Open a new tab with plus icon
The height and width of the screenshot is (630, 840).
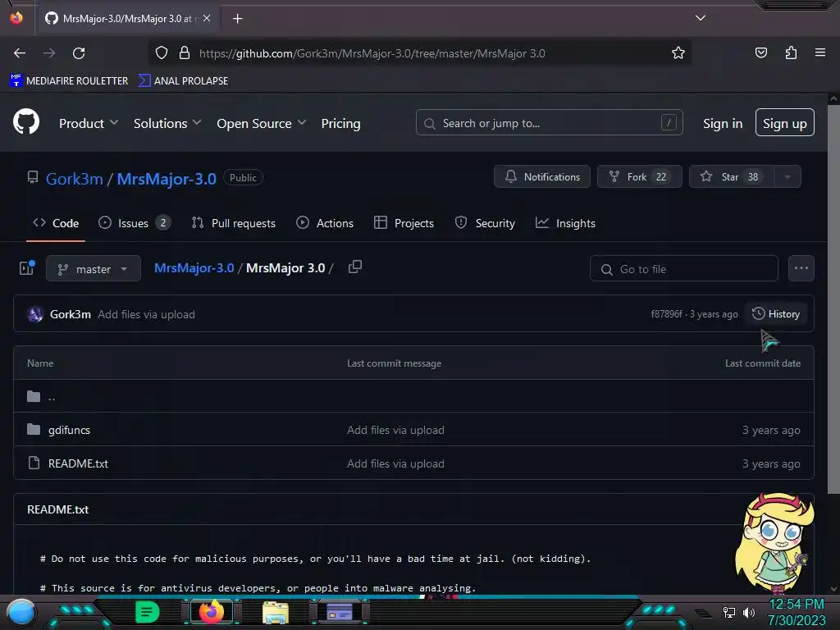pyautogui.click(x=237, y=19)
